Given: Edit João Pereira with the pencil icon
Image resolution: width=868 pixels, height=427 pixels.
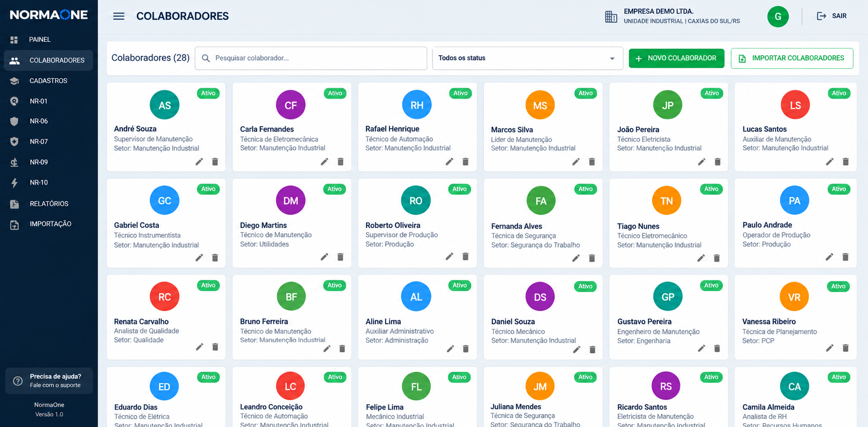Looking at the screenshot, I should pos(701,162).
